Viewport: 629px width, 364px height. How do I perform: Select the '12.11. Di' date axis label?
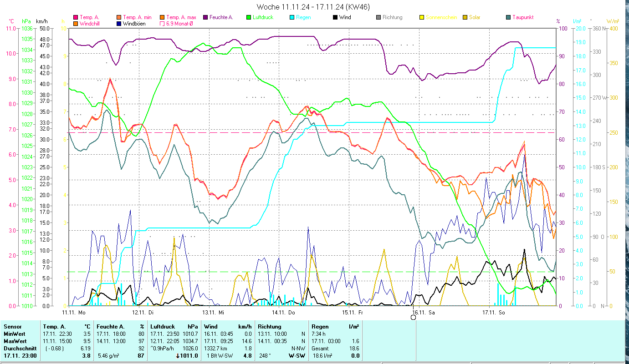143,313
